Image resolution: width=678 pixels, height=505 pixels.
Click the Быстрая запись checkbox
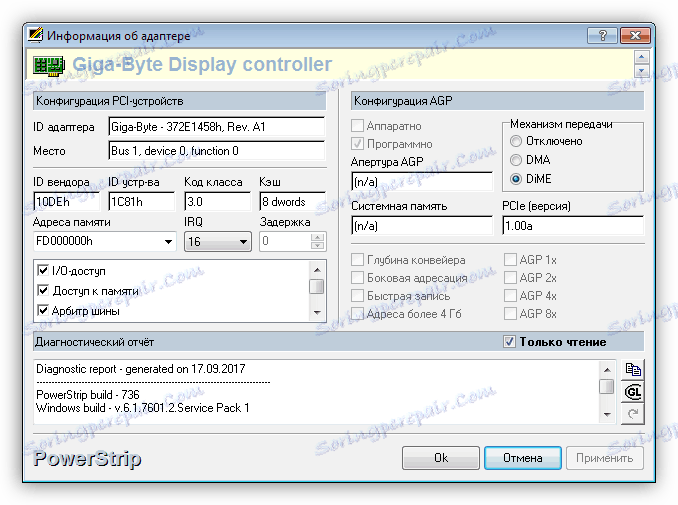[x=357, y=295]
